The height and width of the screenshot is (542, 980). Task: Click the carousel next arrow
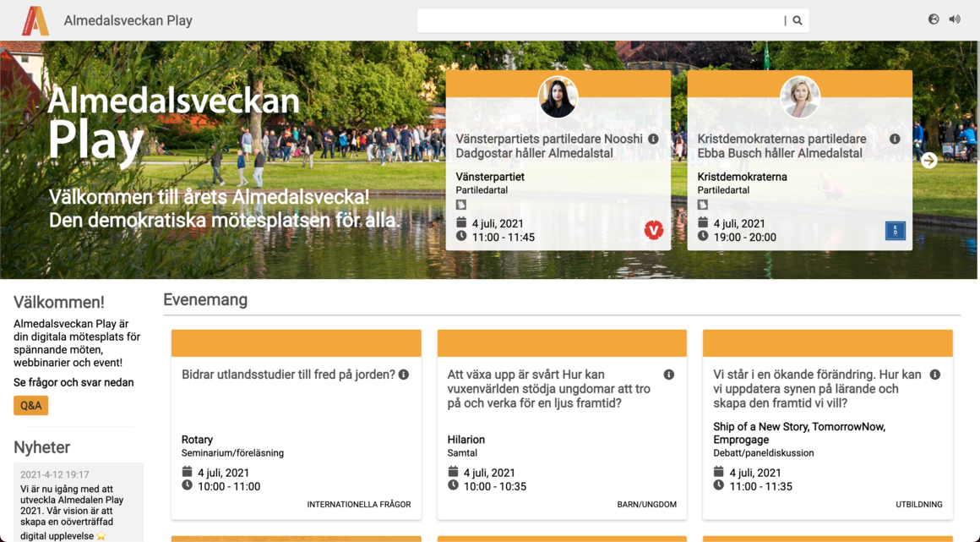click(x=928, y=160)
